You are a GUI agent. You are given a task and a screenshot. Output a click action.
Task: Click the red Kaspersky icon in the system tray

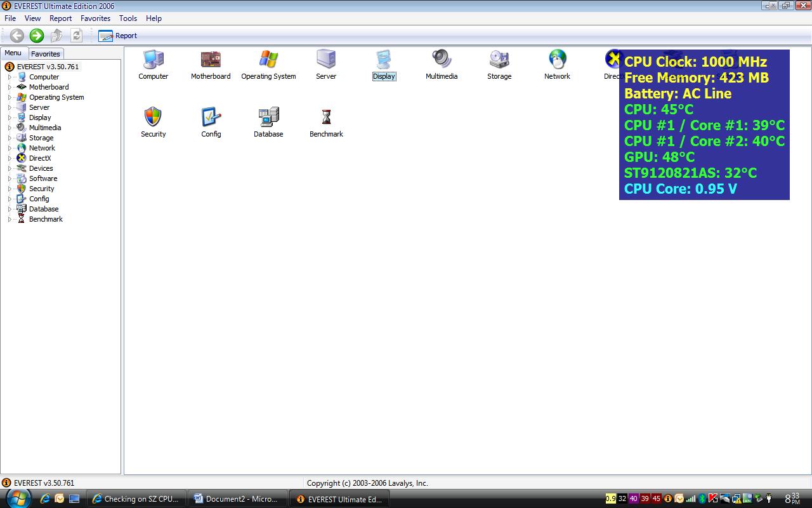point(713,499)
